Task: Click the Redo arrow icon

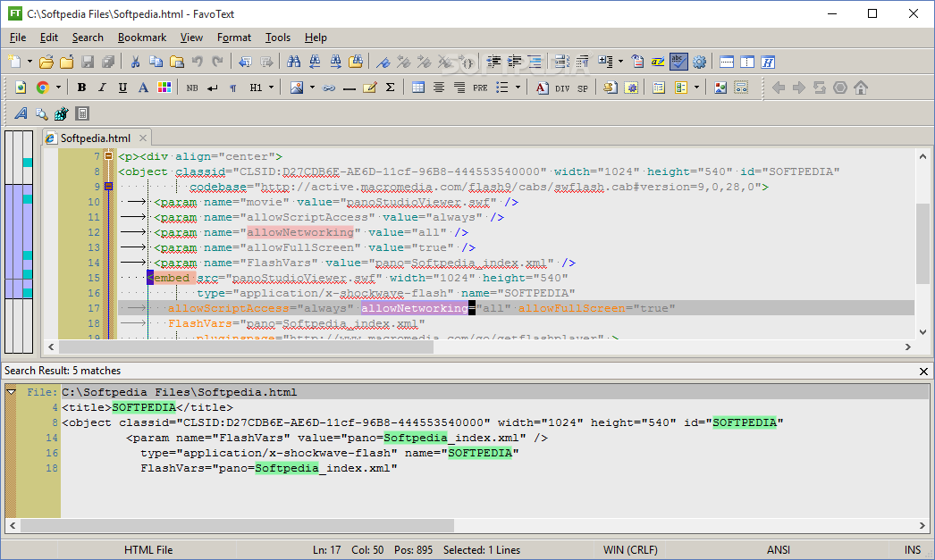Action: (x=217, y=62)
